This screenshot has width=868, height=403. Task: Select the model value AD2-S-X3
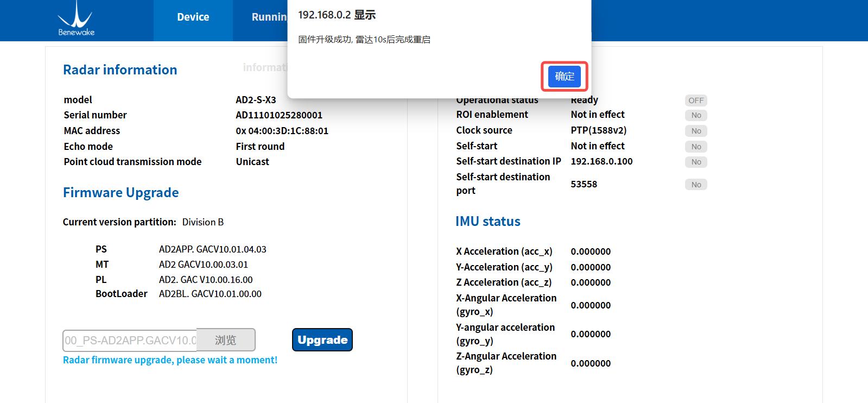coord(256,99)
